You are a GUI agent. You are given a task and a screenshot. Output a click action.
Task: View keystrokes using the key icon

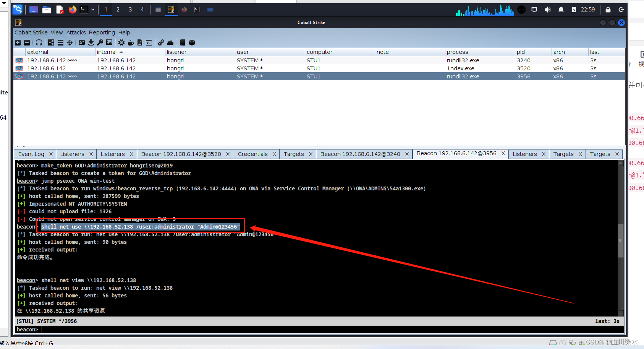(100, 42)
